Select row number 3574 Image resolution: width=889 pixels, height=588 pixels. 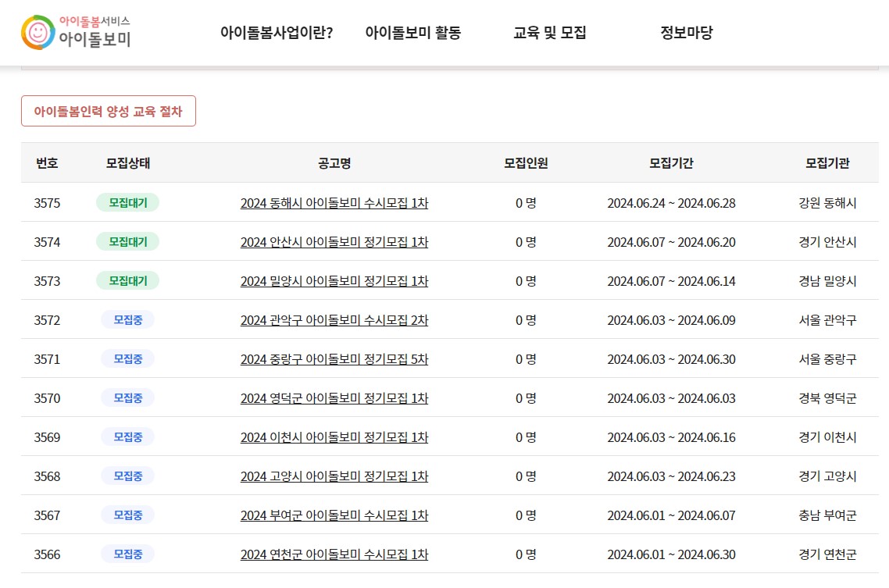point(47,242)
